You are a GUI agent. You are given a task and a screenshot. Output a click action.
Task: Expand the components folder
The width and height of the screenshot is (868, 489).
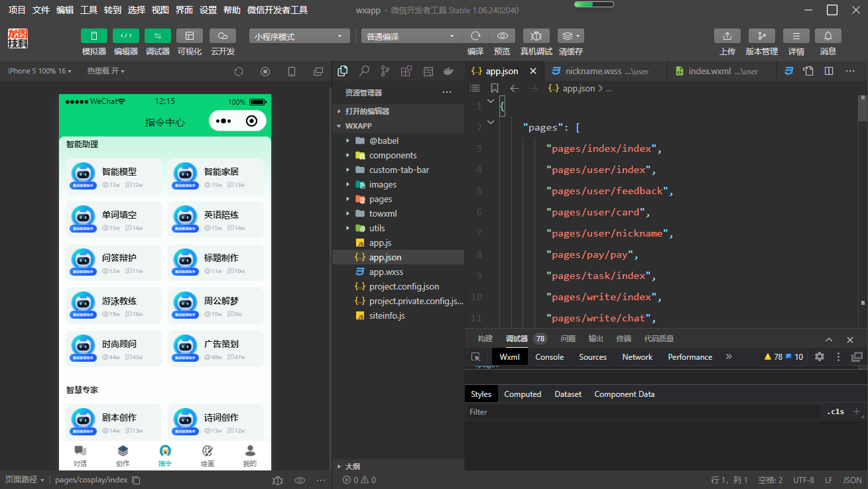coord(398,155)
